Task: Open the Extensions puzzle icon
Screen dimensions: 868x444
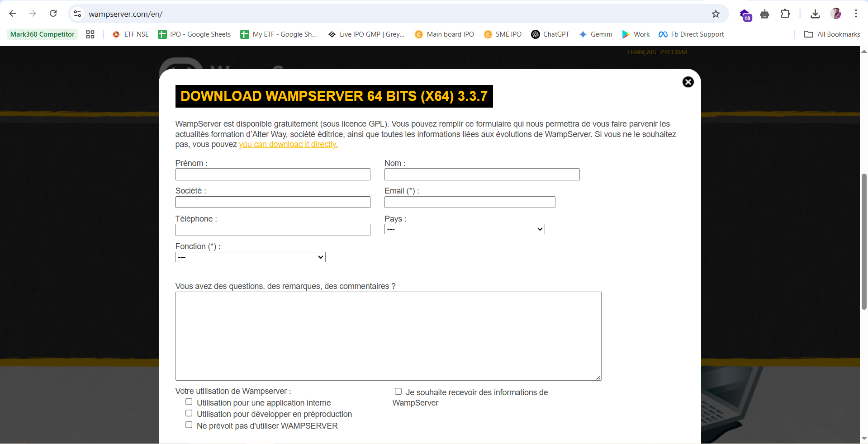Action: 785,14
